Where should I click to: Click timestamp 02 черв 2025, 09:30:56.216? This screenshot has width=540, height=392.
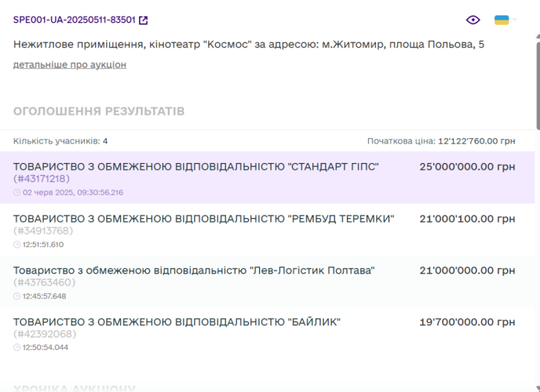tap(73, 193)
